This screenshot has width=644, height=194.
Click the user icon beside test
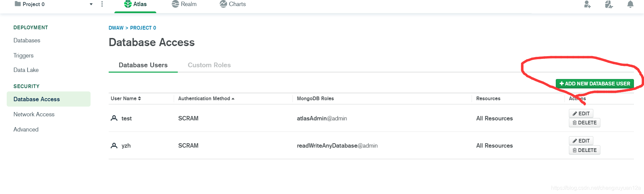pyautogui.click(x=114, y=118)
